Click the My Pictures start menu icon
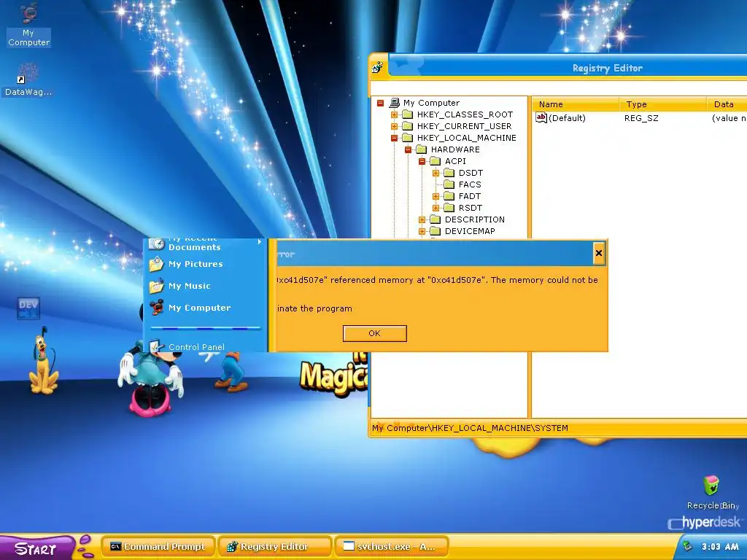This screenshot has width=747, height=560. [x=156, y=264]
